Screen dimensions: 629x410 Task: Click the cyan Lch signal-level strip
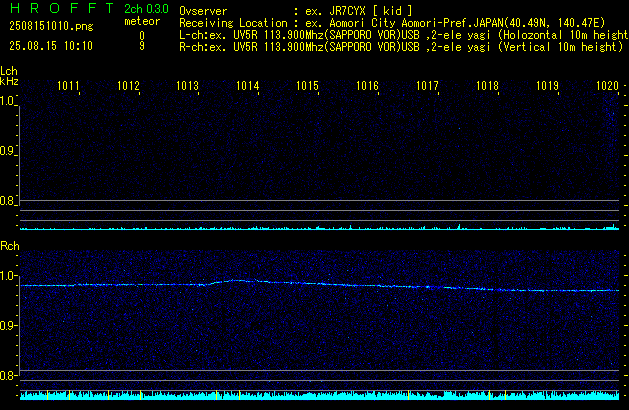(319, 227)
